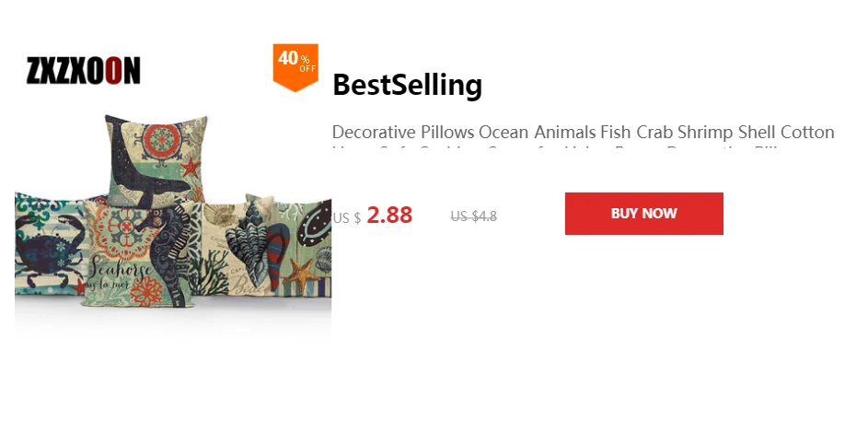Click the US $ currency label
The image size is (868, 432).
(346, 217)
